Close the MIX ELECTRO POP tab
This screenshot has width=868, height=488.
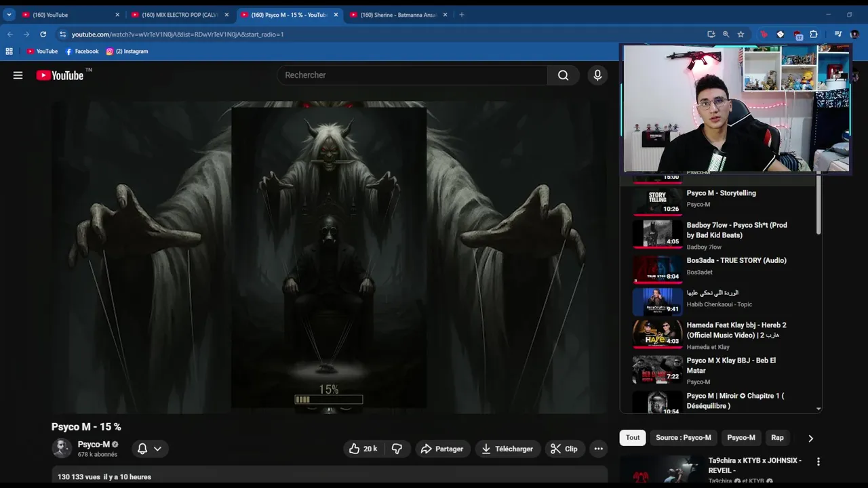pyautogui.click(x=226, y=14)
